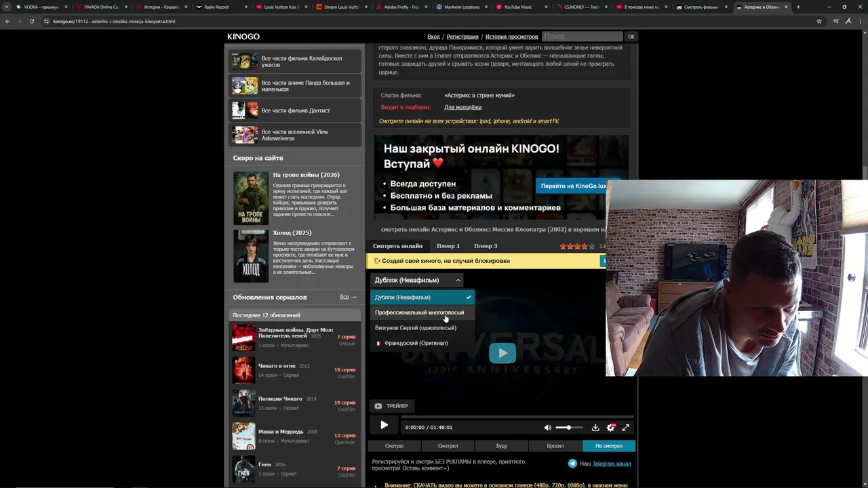Enter fullscreen with the player expand icon

[626, 428]
